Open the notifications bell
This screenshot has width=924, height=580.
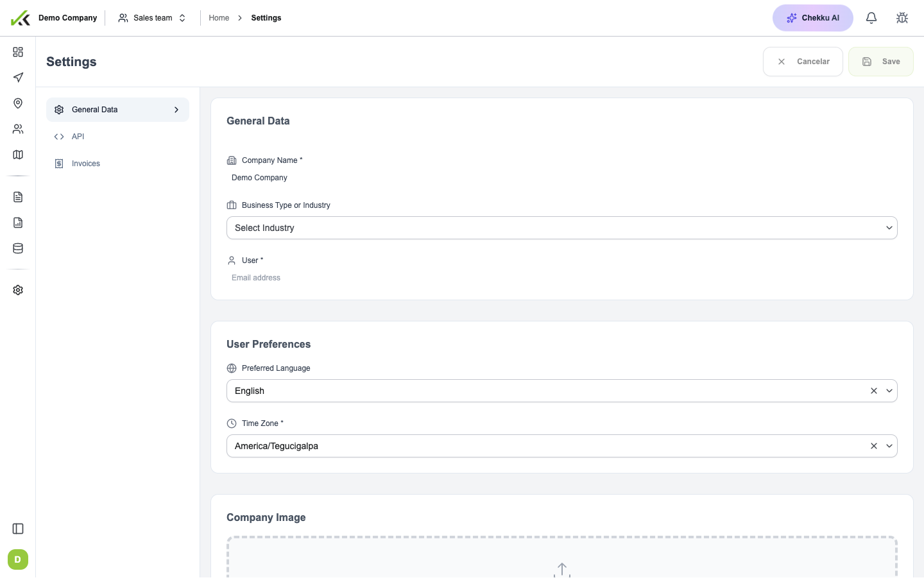(871, 18)
